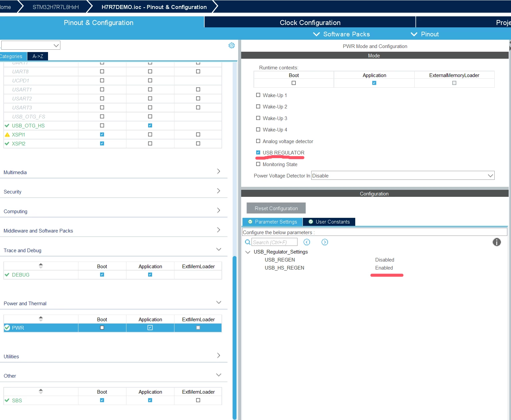The image size is (511, 420).
Task: Click the XSPI1 warning triangle icon
Action: (x=7, y=134)
